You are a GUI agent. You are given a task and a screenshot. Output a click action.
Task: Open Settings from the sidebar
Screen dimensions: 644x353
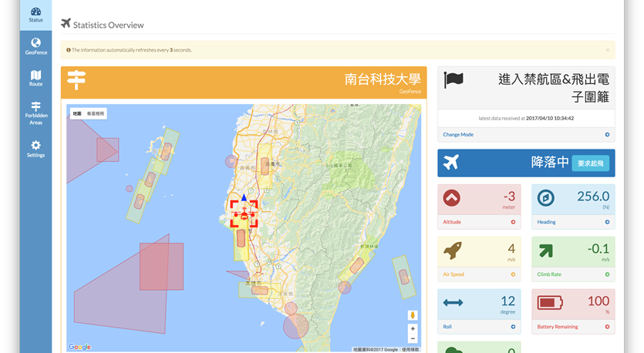point(35,149)
